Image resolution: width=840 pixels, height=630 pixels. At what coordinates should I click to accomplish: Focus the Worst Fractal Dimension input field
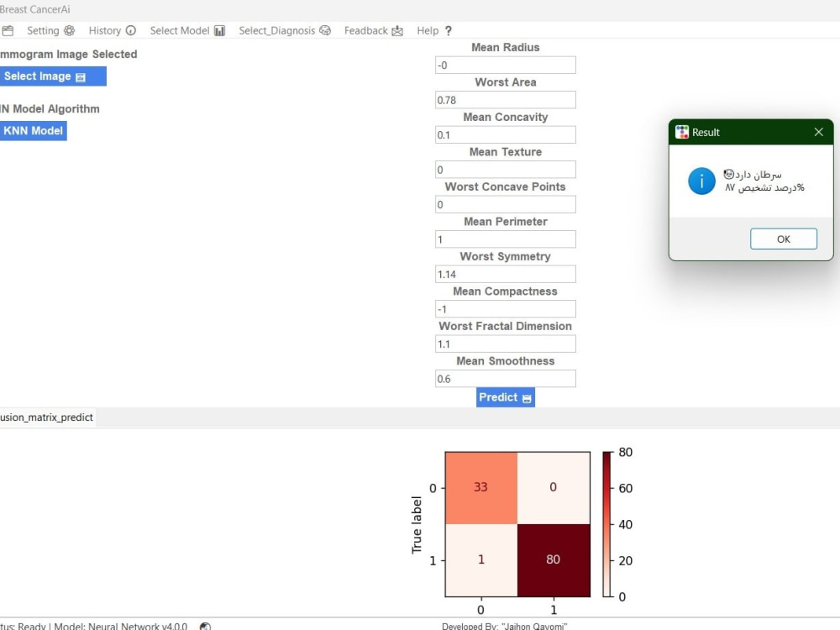pyautogui.click(x=505, y=344)
